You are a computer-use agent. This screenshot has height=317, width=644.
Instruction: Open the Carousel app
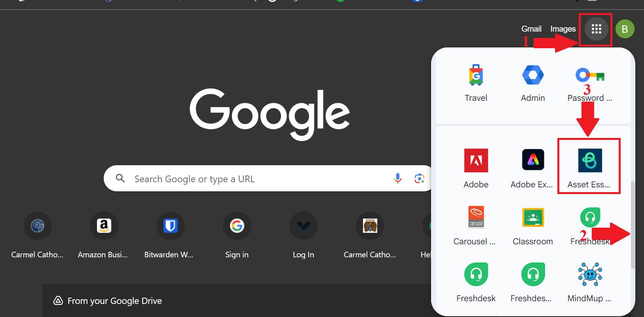click(x=475, y=226)
